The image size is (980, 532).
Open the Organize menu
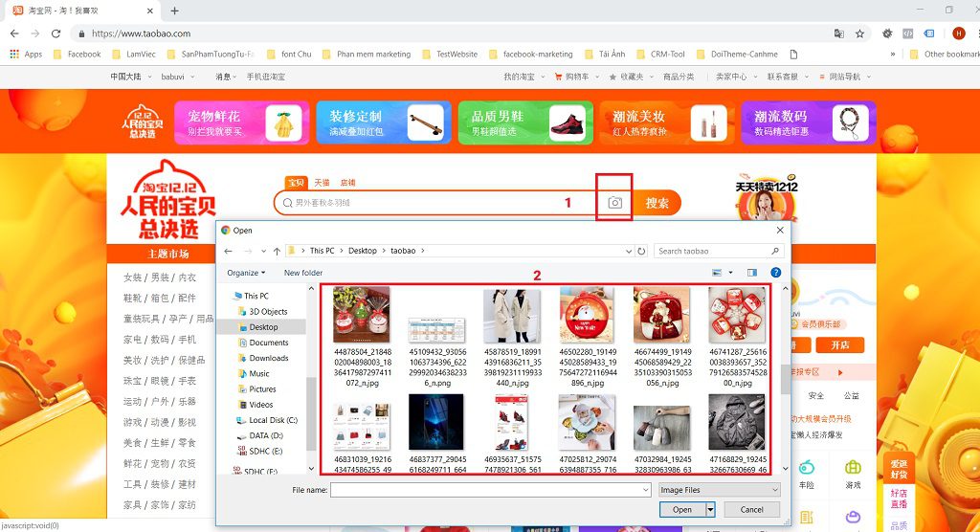246,273
